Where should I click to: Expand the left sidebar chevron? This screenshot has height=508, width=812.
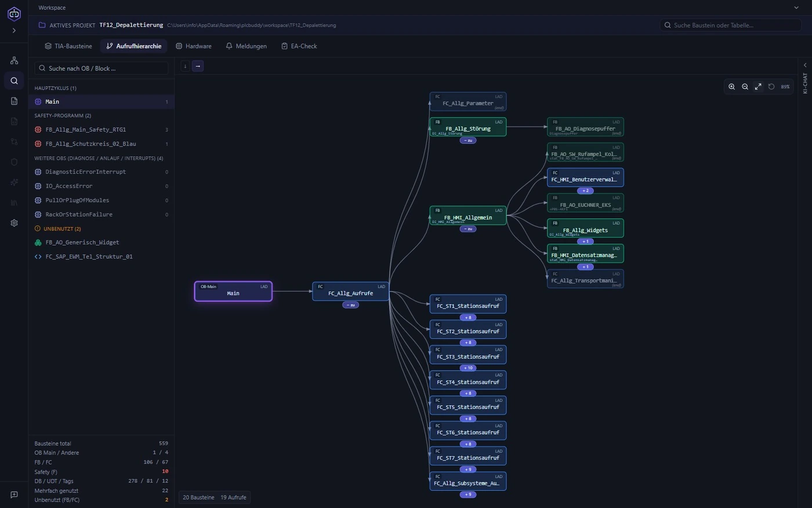click(x=14, y=30)
